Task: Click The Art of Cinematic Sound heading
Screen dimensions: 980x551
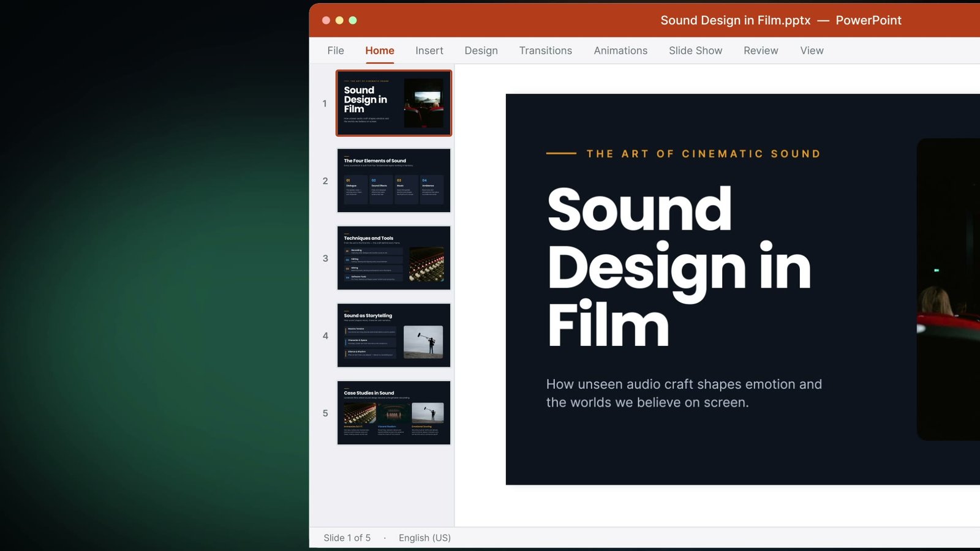Action: coord(703,154)
